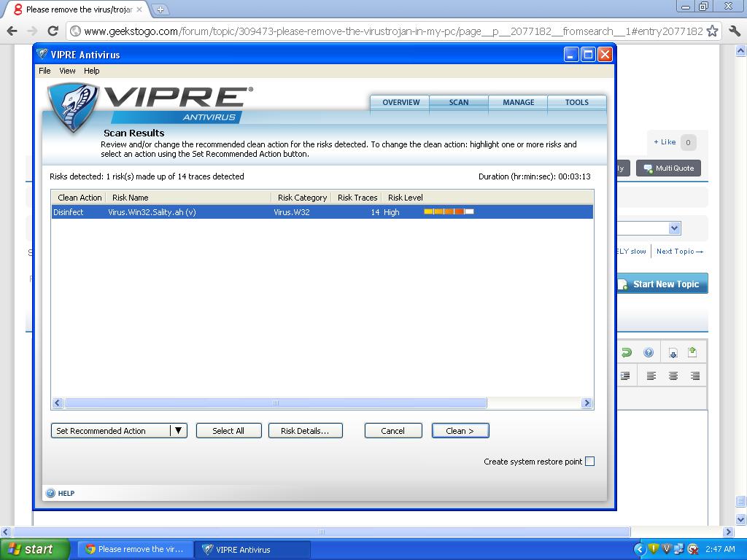747x560 pixels.
Task: Sort by the Risk Category column header
Action: coord(301,198)
